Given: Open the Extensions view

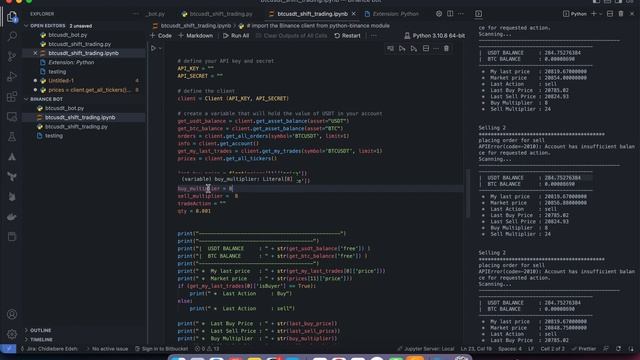Looking at the screenshot, I should (x=12, y=96).
